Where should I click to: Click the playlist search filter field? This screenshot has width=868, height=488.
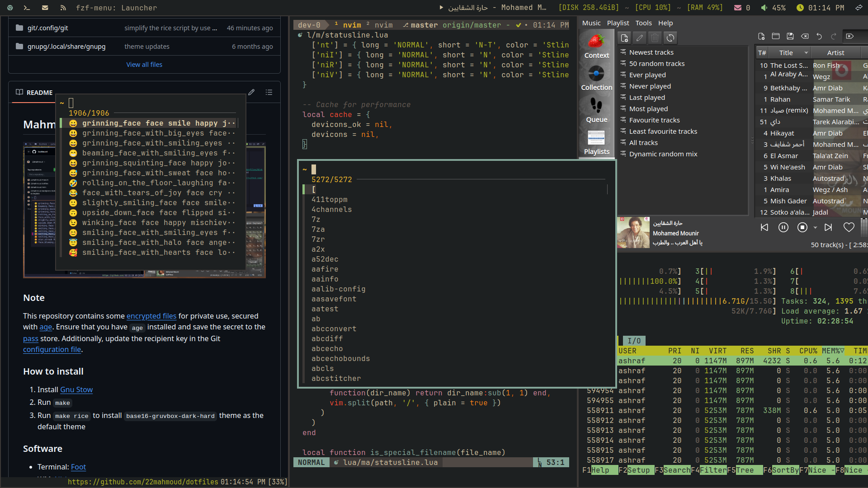855,36
